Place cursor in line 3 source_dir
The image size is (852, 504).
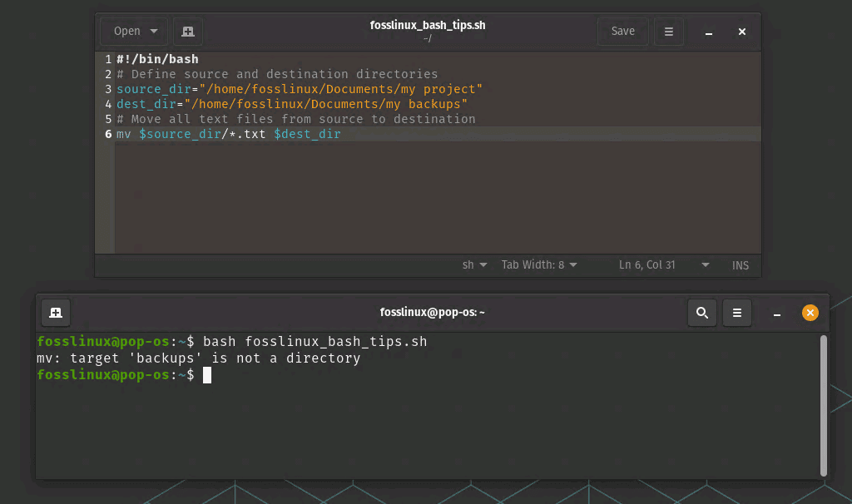(153, 89)
